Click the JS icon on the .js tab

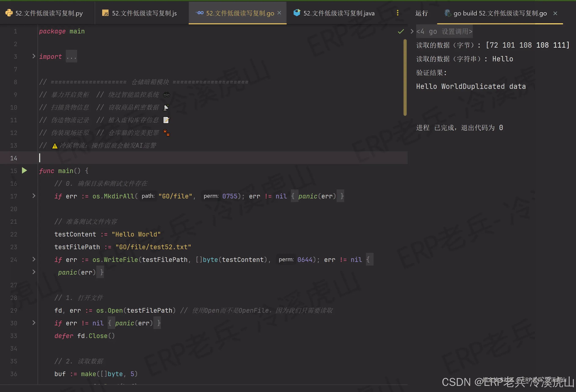[x=106, y=13]
